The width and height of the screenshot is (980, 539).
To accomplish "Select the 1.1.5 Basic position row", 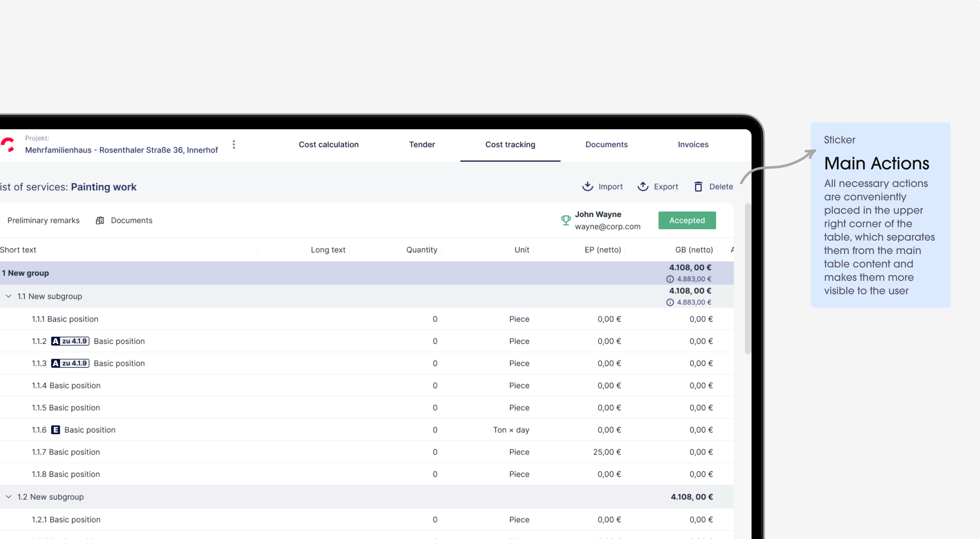I will coord(367,408).
